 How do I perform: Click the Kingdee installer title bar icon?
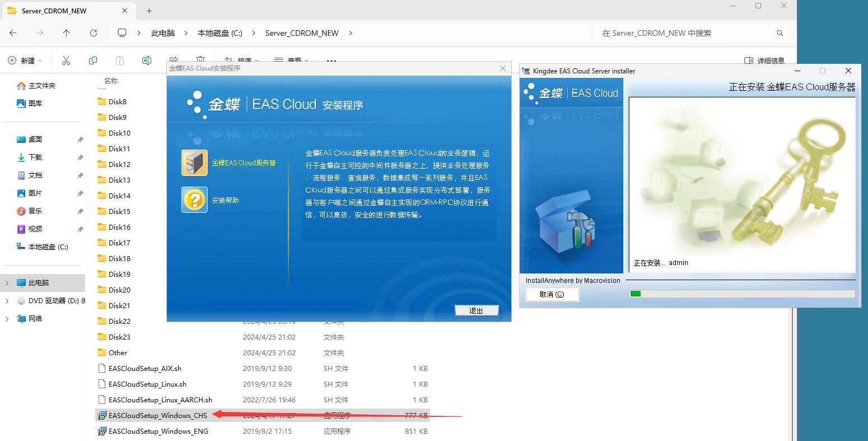point(526,71)
